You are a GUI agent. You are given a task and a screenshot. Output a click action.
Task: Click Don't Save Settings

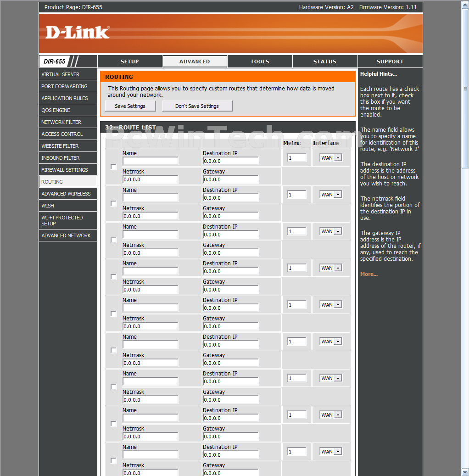197,106
